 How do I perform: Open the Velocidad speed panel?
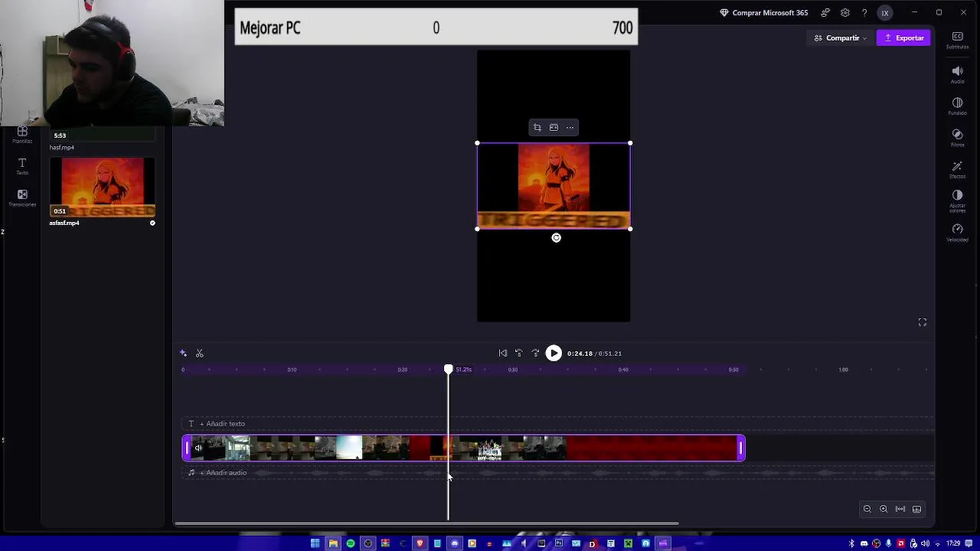point(957,232)
